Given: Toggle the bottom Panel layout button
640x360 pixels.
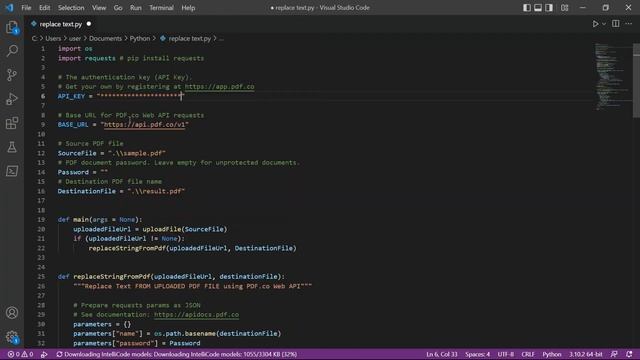Looking at the screenshot, I should (x=538, y=7).
